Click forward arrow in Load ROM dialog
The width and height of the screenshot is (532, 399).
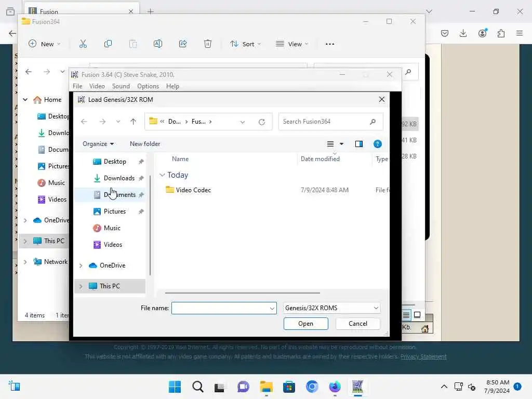(102, 122)
